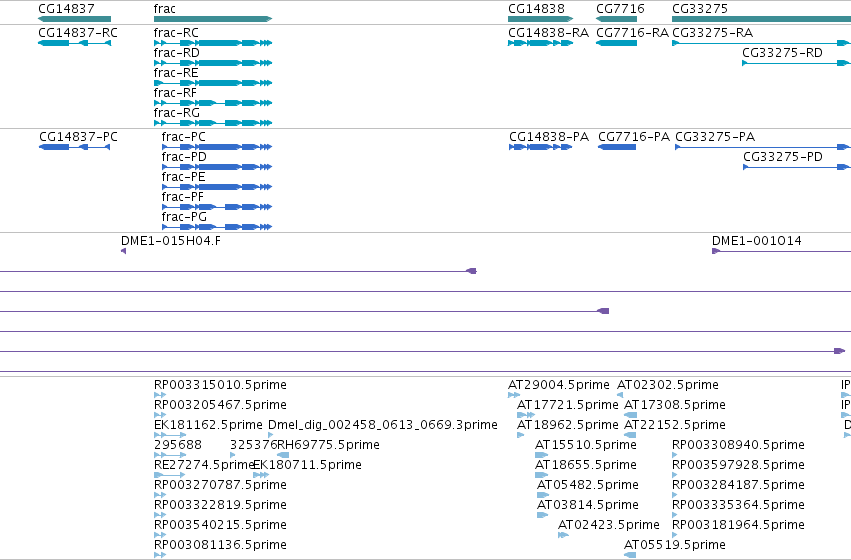Image resolution: width=851 pixels, height=560 pixels.
Task: Select EK181162.5prime EST
Action: pos(208,425)
